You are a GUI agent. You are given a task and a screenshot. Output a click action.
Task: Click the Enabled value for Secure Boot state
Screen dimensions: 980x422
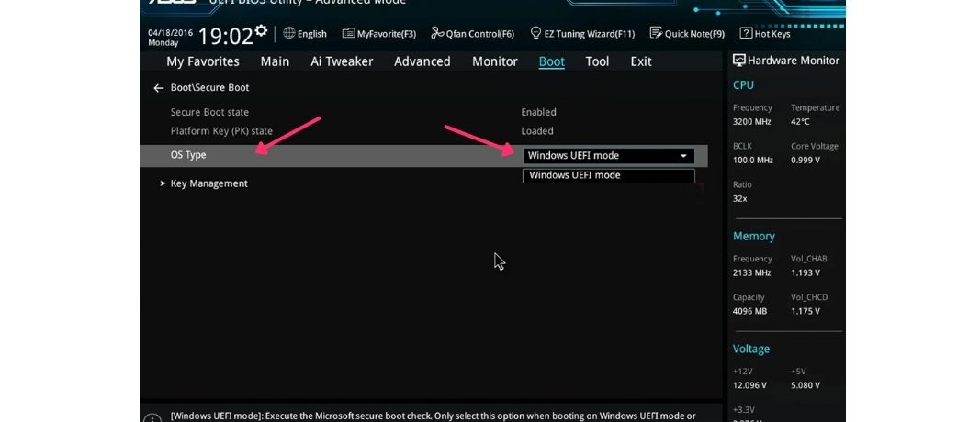tap(539, 112)
